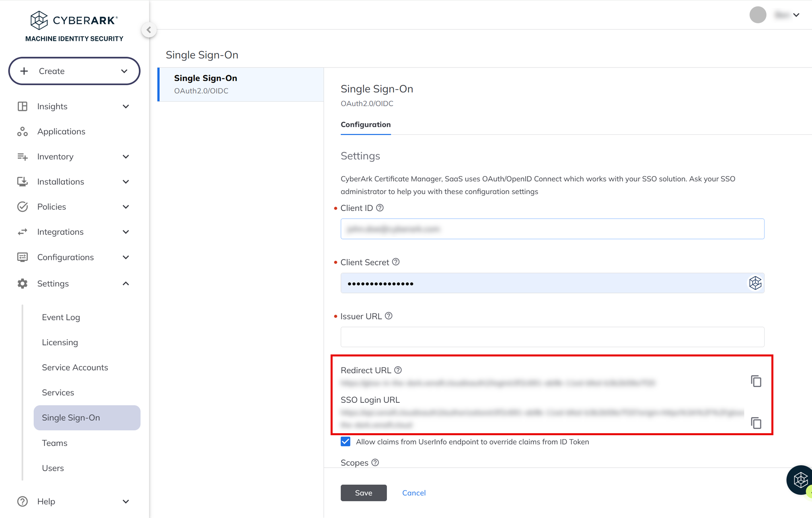Collapse the sidebar with arrow button

click(149, 30)
